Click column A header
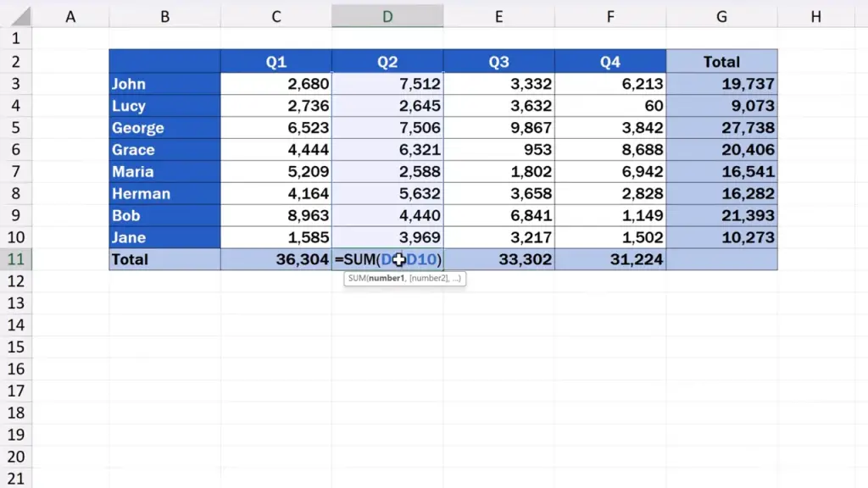This screenshot has height=488, width=868. coord(70,16)
